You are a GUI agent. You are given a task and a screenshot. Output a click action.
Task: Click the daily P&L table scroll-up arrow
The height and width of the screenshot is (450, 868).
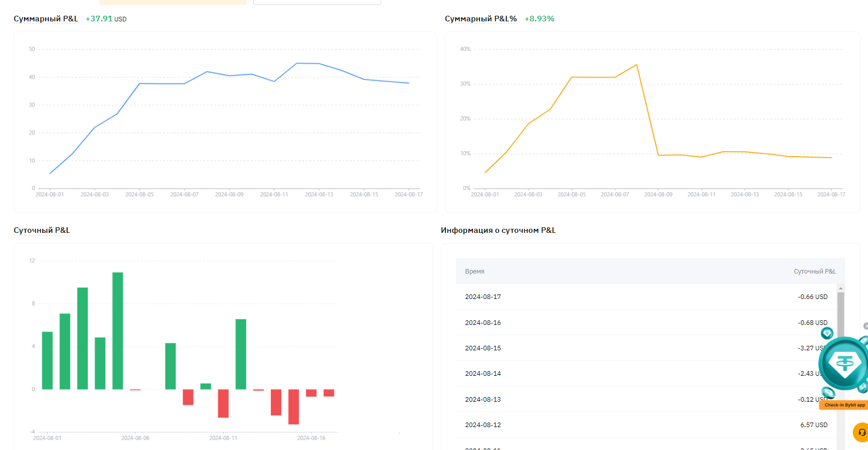(841, 288)
